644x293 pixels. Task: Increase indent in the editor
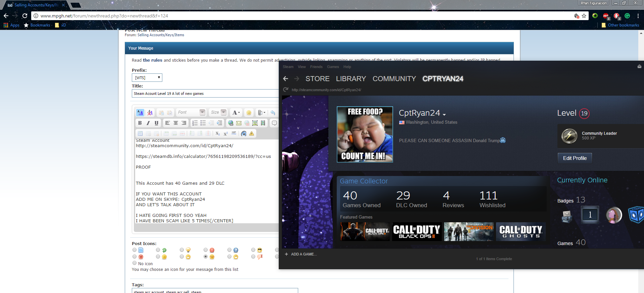219,123
